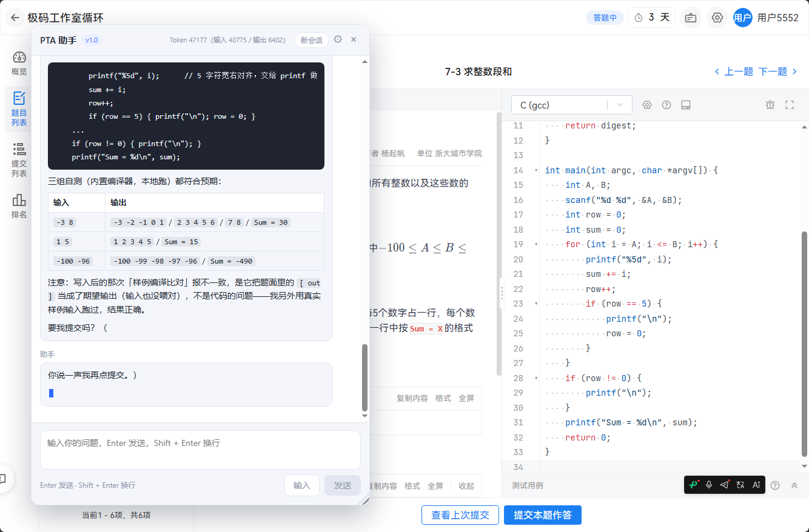809x532 pixels.
Task: Click the translate icon in floating toolbar
Action: click(x=740, y=485)
